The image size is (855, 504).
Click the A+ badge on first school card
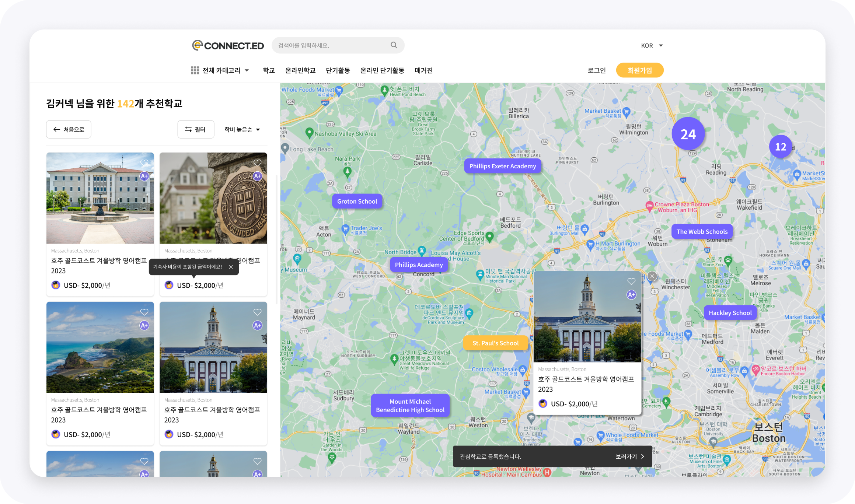144,176
